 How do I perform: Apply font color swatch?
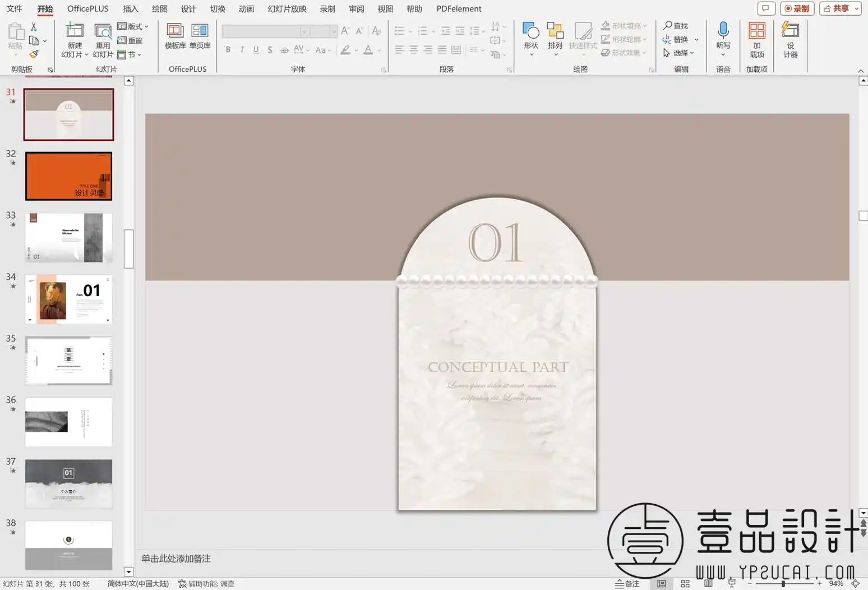tap(368, 50)
